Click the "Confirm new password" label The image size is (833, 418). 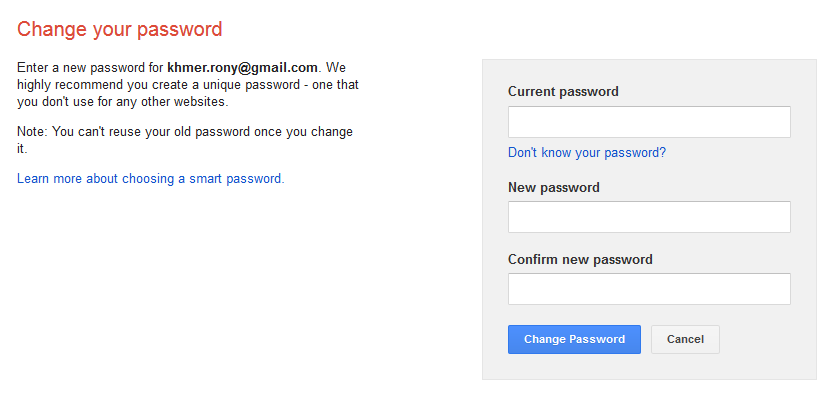click(580, 259)
